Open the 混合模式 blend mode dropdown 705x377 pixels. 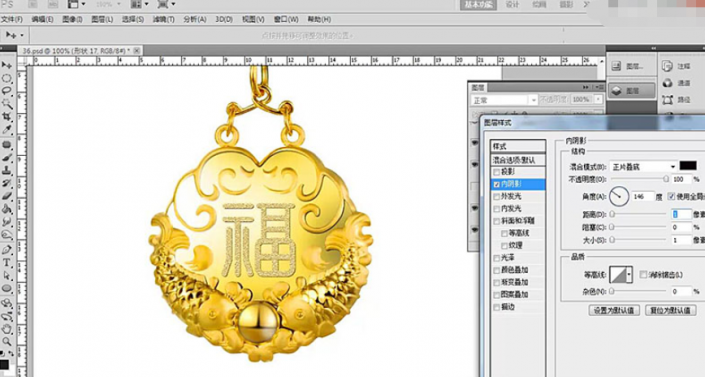[x=643, y=166]
